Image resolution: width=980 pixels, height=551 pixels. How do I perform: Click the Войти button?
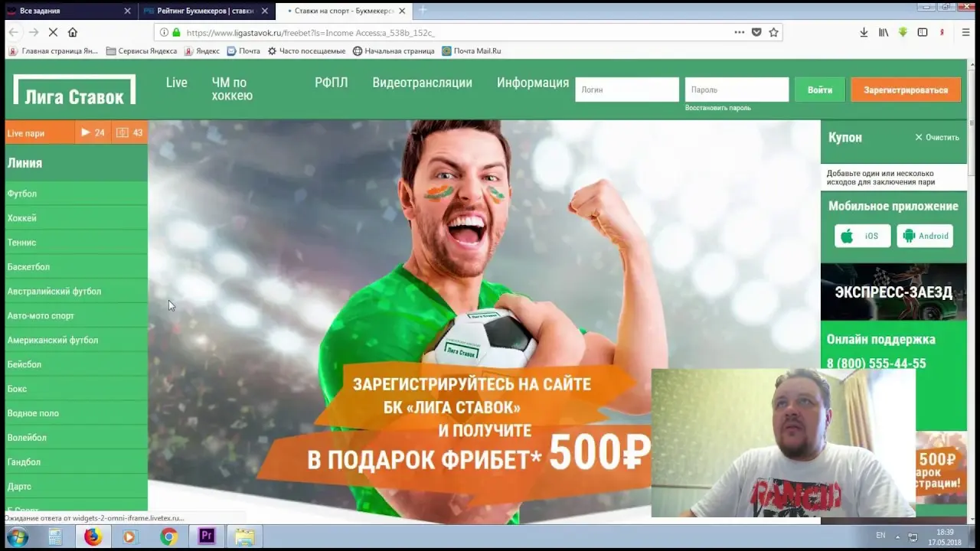[820, 90]
